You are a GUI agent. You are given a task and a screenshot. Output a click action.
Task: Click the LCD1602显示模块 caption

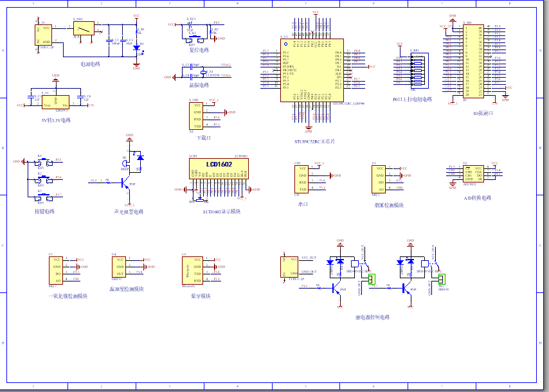tap(222, 211)
